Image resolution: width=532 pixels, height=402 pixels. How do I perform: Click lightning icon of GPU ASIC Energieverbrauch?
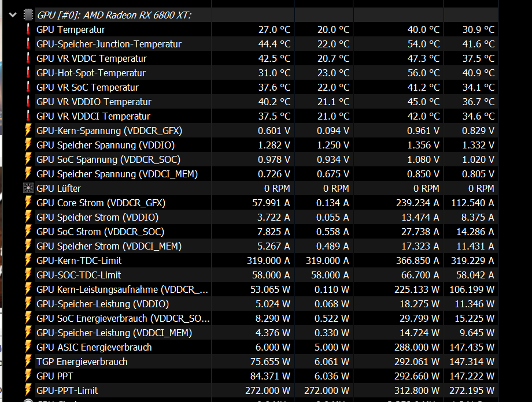coord(28,347)
